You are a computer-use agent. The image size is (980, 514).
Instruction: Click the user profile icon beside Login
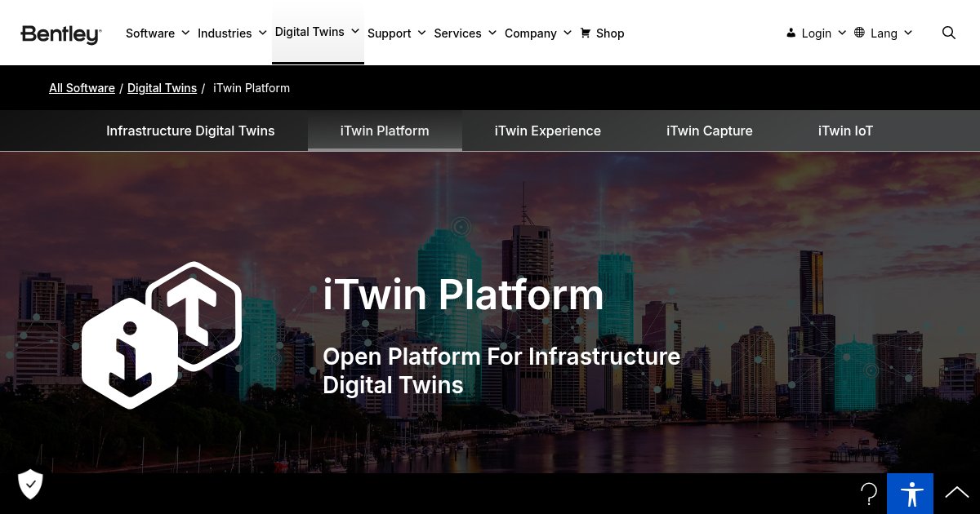[791, 33]
